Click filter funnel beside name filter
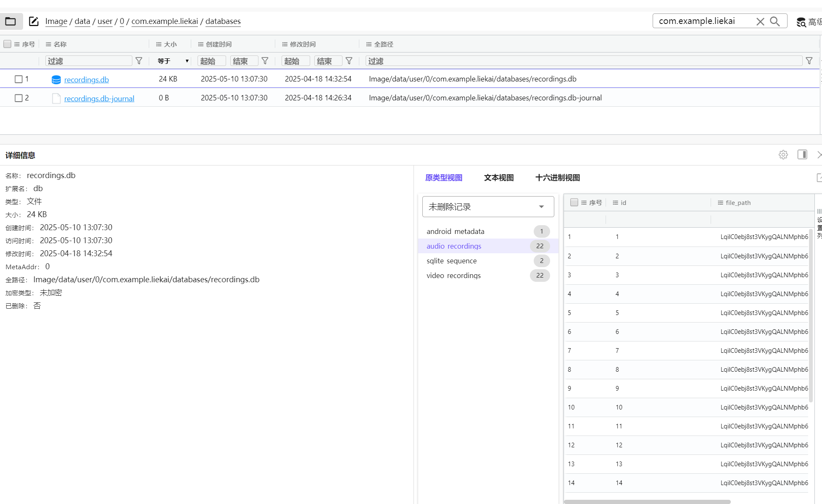 (139, 61)
